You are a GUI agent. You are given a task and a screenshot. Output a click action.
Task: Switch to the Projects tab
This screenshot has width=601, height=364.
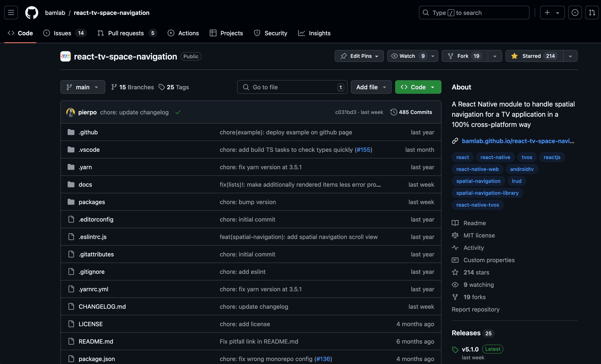[x=226, y=33]
